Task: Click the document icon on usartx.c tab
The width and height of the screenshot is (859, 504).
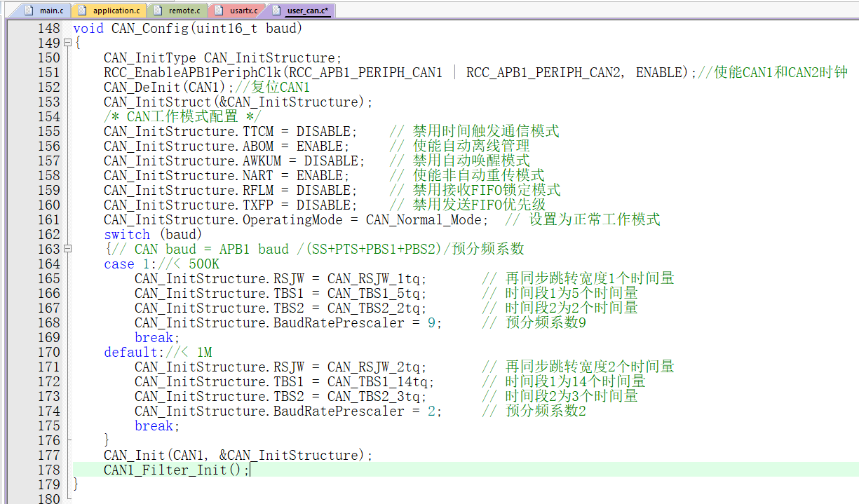Action: tap(220, 10)
